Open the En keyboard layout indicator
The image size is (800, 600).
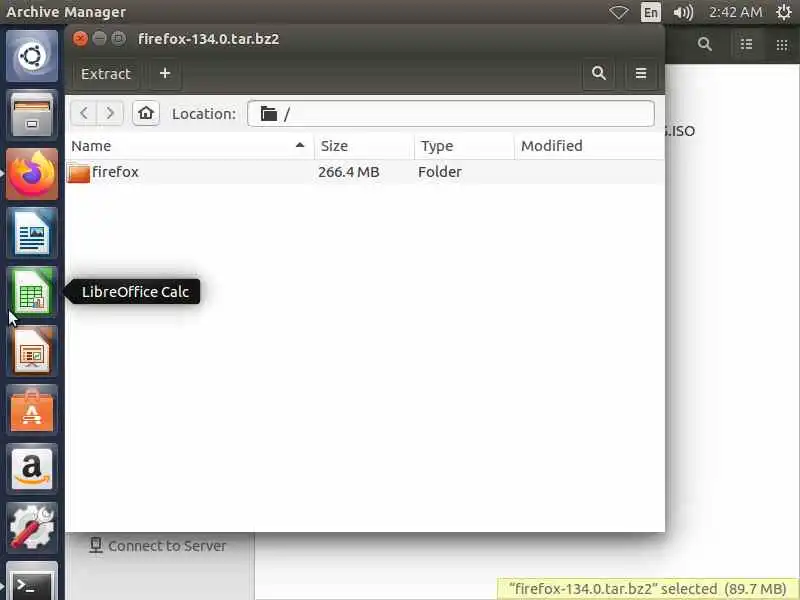651,12
